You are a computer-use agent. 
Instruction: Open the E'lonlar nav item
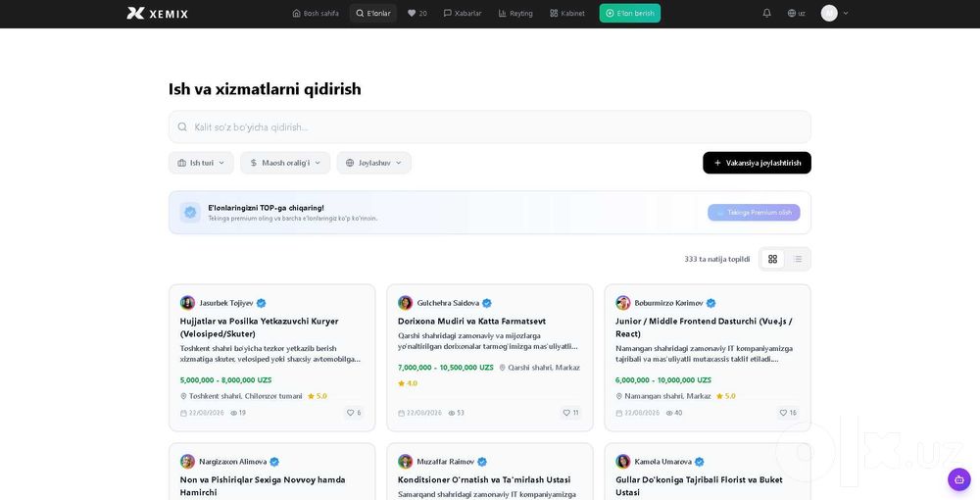coord(373,13)
